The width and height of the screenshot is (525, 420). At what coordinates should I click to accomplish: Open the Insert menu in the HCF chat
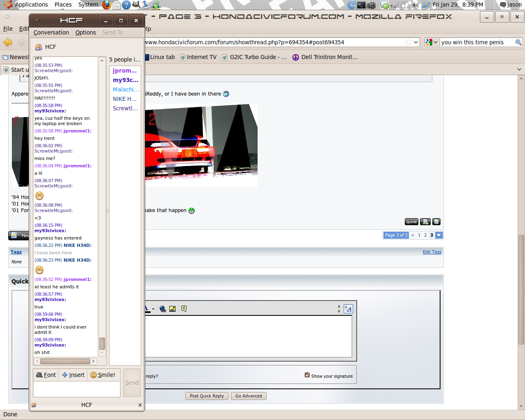(73, 375)
